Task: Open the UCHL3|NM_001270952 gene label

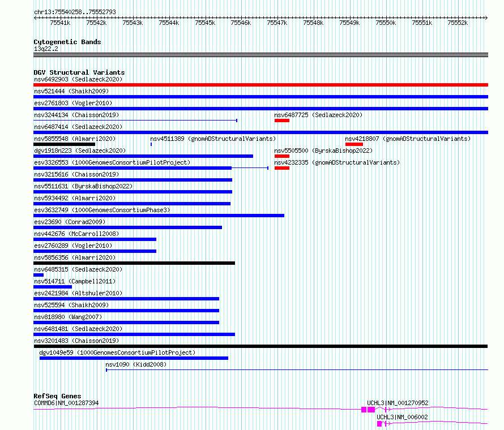Action: click(x=398, y=403)
